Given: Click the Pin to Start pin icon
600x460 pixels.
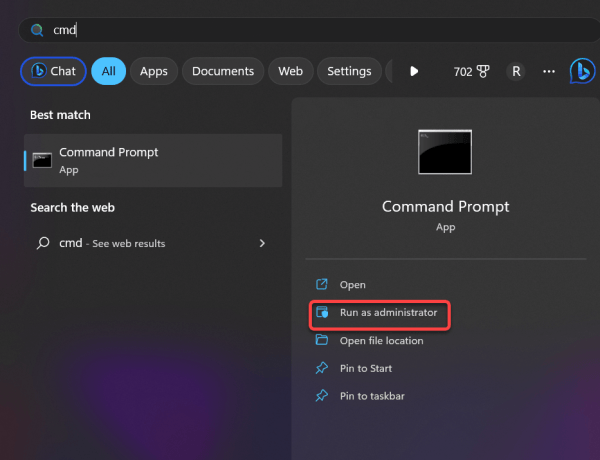Looking at the screenshot, I should pos(321,368).
